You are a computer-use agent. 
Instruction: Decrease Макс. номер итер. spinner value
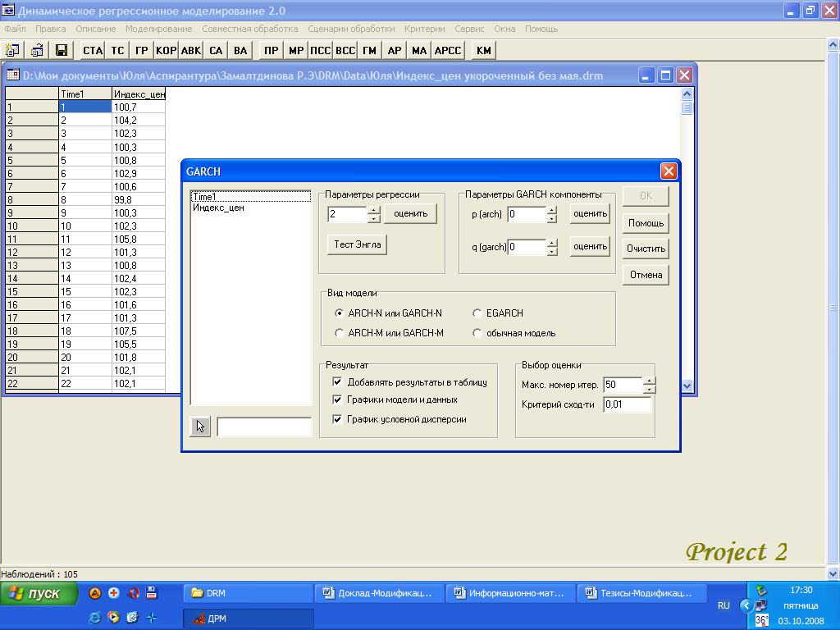[x=649, y=390]
